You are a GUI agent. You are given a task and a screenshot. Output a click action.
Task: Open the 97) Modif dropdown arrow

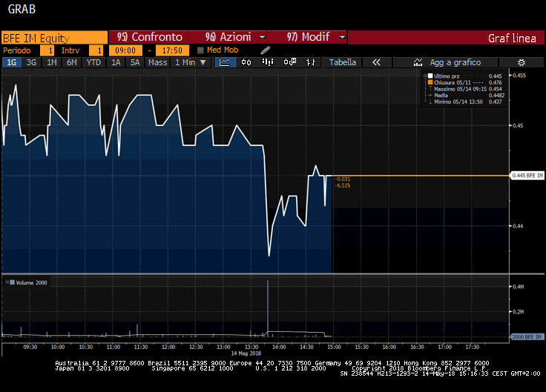[342, 37]
